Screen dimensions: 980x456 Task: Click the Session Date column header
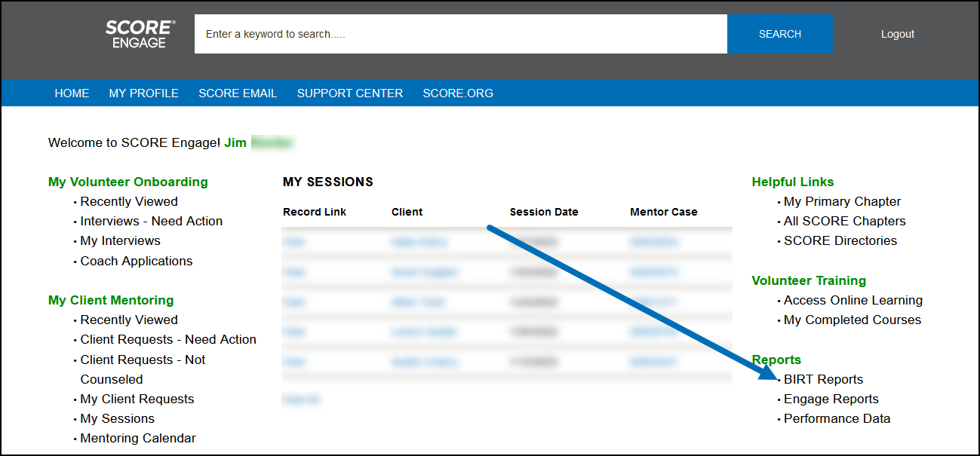point(544,212)
